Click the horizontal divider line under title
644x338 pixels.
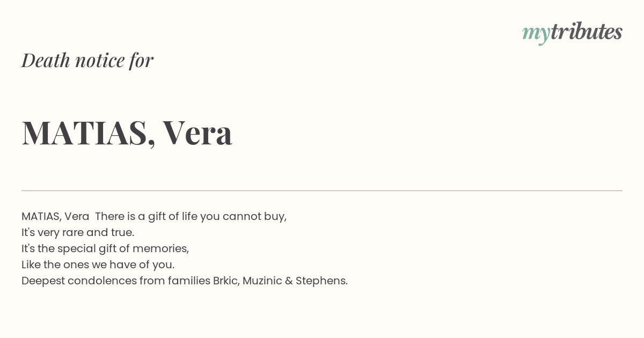[322, 190]
